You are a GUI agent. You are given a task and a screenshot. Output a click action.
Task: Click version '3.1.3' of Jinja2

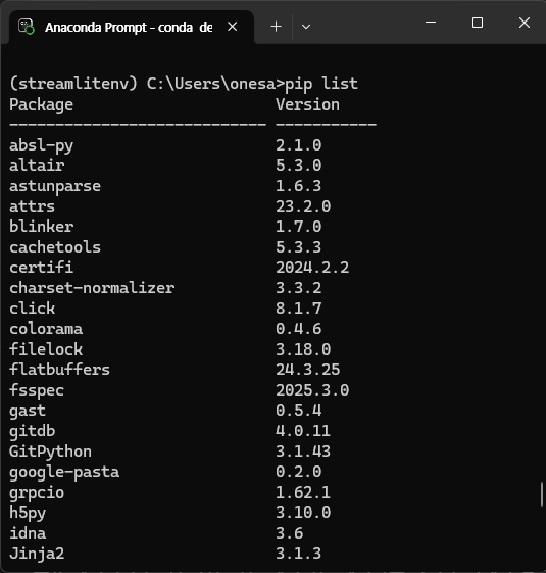pos(299,553)
